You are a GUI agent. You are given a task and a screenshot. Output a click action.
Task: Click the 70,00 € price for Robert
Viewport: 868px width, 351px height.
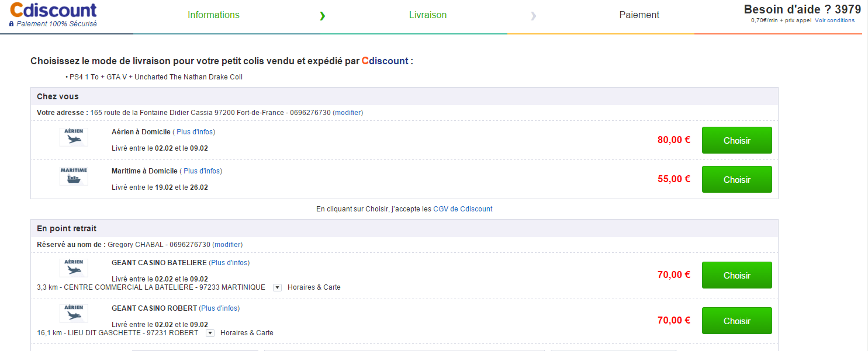coord(674,321)
